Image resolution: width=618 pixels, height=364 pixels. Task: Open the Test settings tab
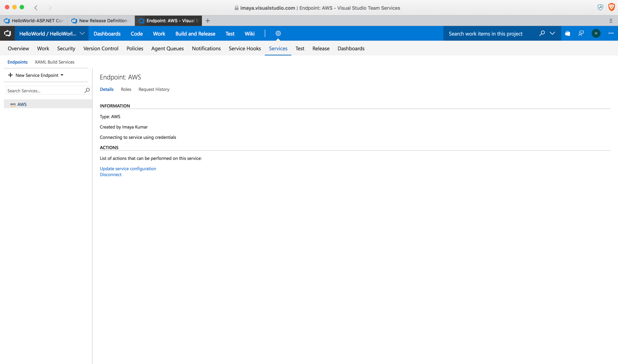300,49
